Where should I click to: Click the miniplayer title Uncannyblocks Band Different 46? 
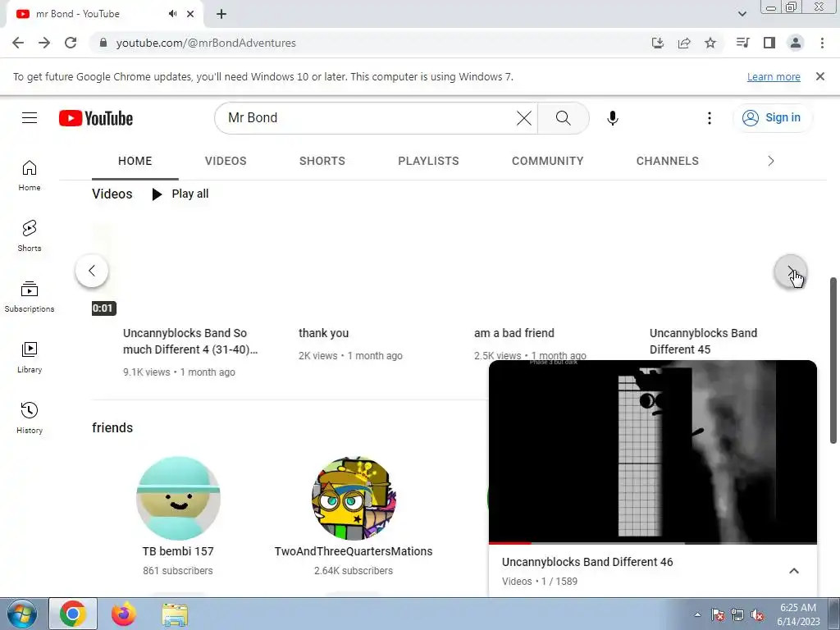(587, 562)
